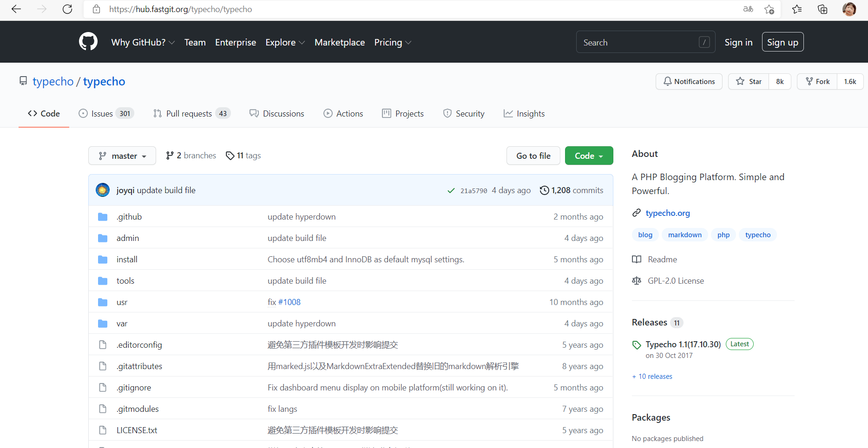Expand the green Code dropdown
This screenshot has height=448, width=868.
pyautogui.click(x=589, y=156)
